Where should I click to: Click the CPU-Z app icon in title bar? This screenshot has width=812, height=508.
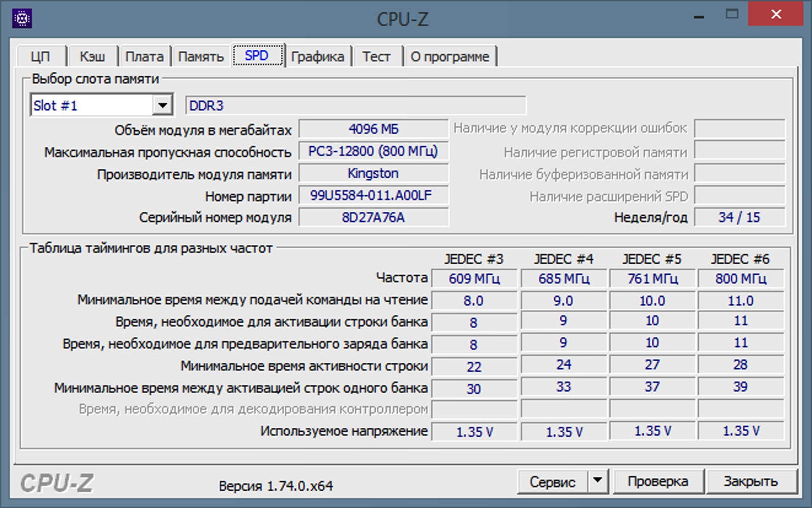click(22, 19)
